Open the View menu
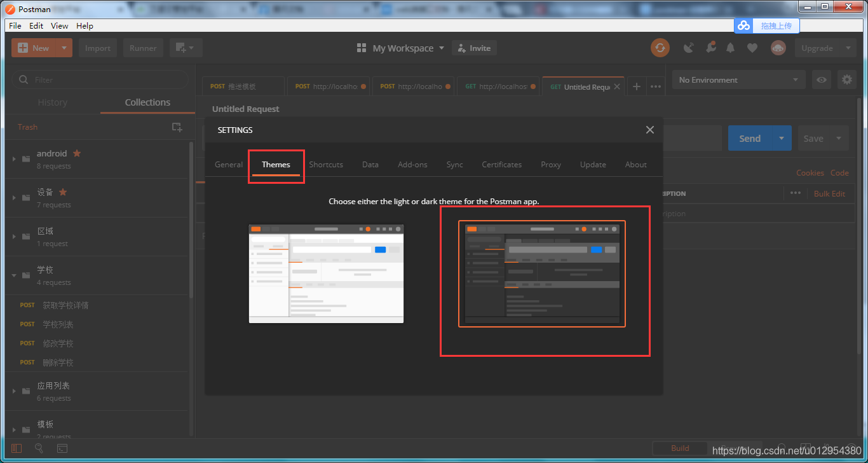This screenshot has height=463, width=868. (x=60, y=25)
